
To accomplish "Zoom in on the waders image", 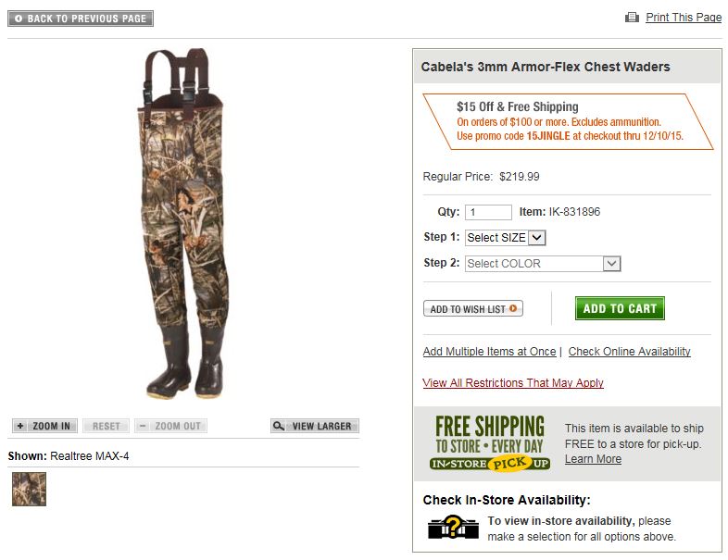I will point(44,426).
